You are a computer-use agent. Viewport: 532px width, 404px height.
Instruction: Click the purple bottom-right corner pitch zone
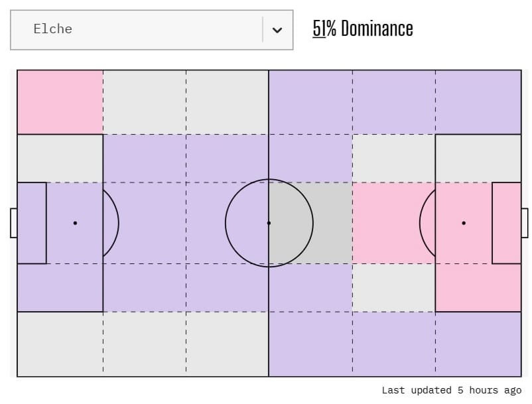coord(478,344)
